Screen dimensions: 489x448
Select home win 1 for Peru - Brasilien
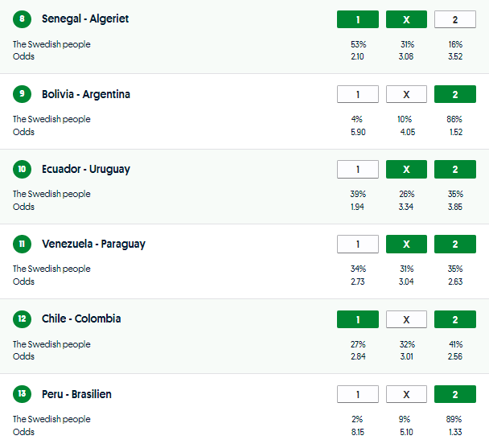point(358,394)
